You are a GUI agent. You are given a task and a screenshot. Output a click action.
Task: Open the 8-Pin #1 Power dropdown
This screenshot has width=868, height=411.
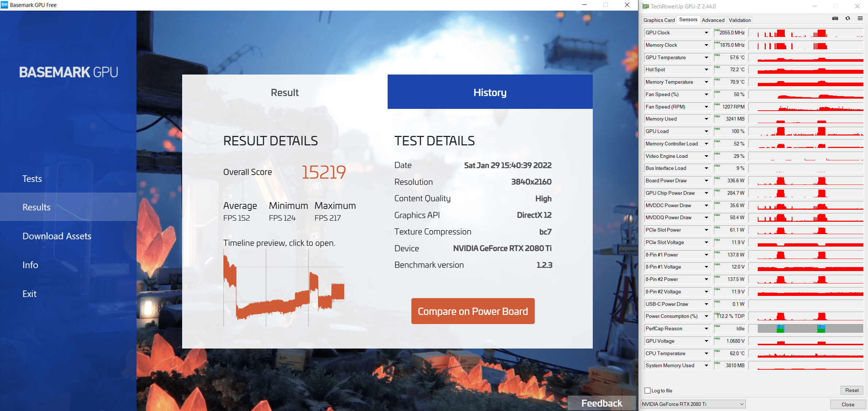point(706,255)
